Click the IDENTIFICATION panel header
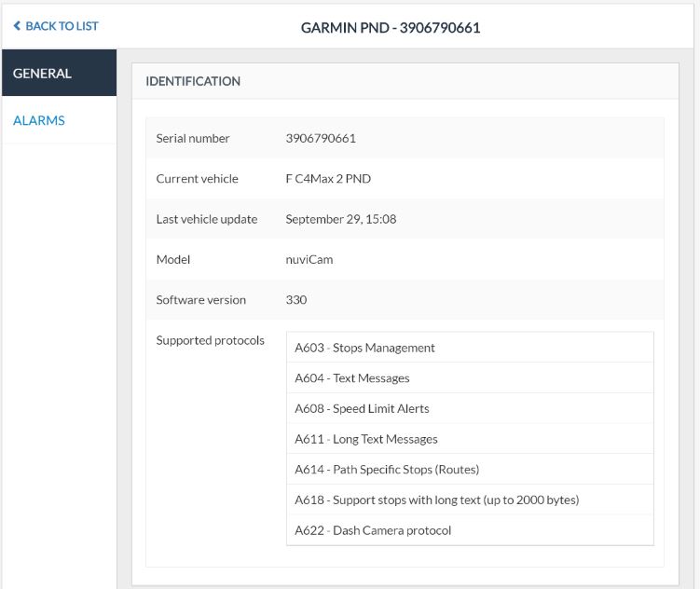The height and width of the screenshot is (589, 700). coord(193,81)
